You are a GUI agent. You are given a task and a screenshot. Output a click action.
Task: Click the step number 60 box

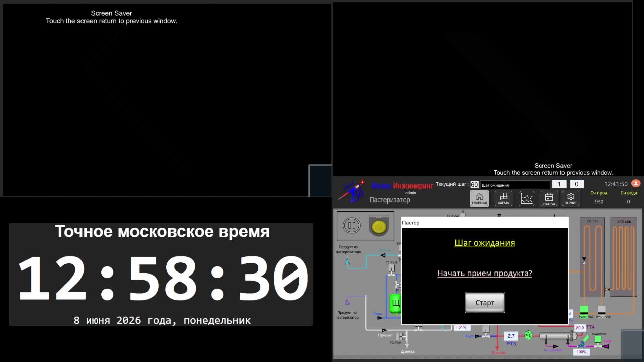click(474, 185)
